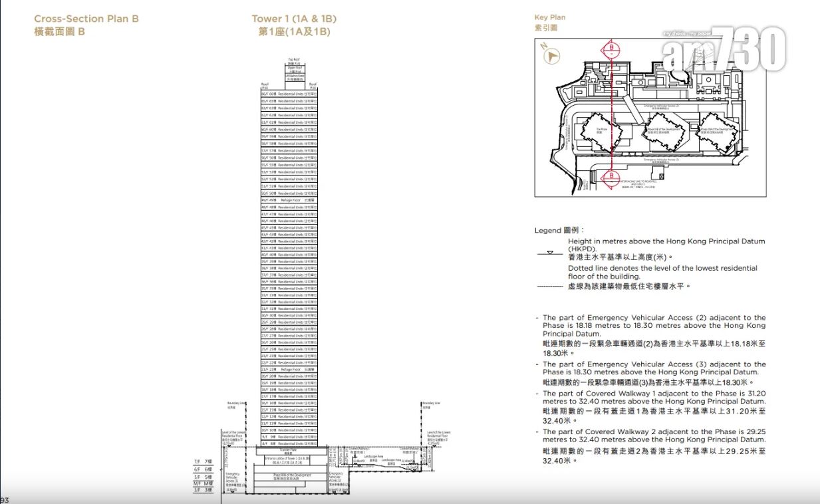
Task: Click the Entrance Lobby of Tower 1 block
Action: click(289, 459)
